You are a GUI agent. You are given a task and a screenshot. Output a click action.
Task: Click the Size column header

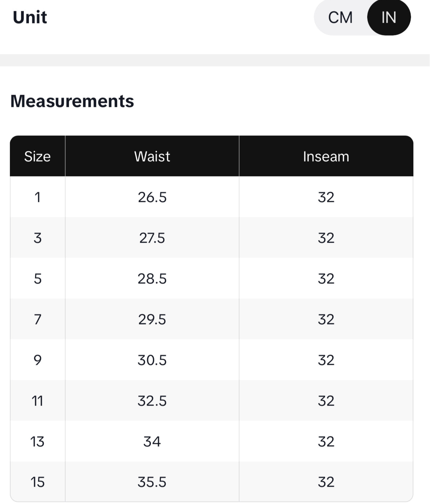[37, 156]
